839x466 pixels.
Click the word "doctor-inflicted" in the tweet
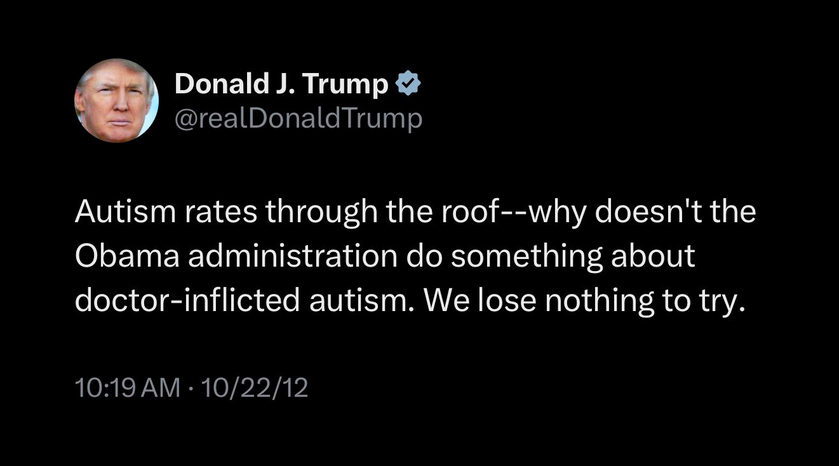[187, 300]
